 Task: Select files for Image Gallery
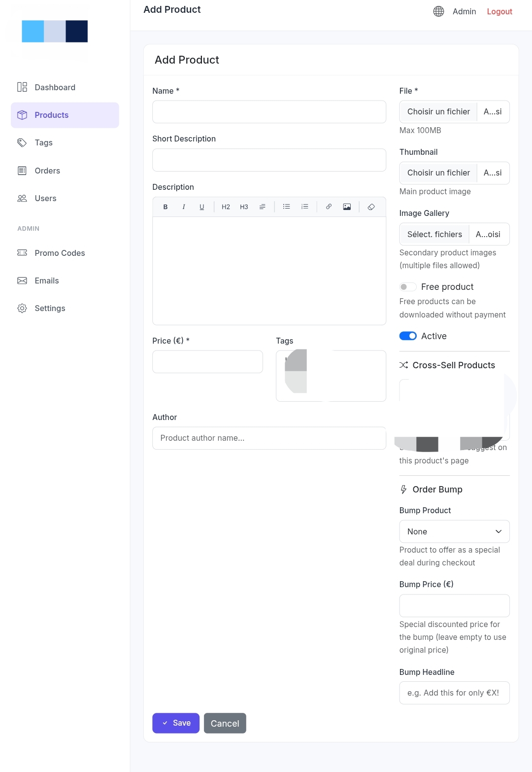(x=454, y=234)
